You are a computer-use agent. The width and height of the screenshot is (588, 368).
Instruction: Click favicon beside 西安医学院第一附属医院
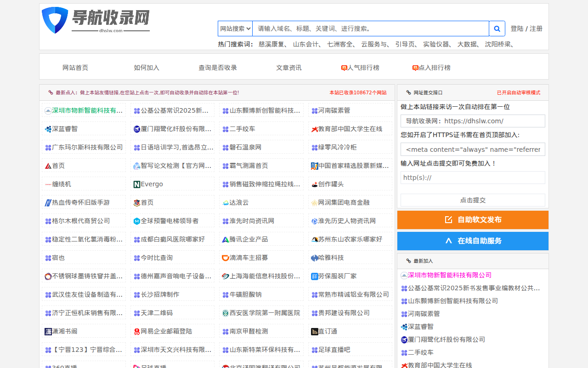(226, 313)
